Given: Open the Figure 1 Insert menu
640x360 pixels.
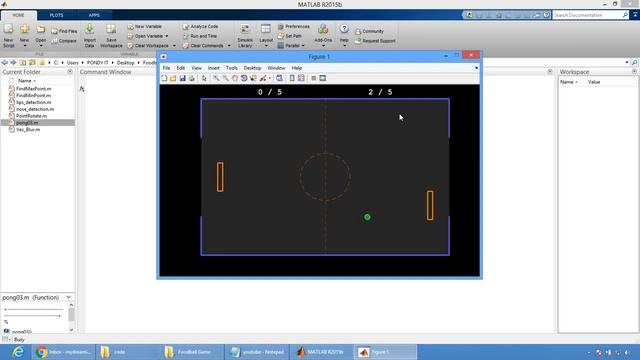Looking at the screenshot, I should [x=213, y=68].
